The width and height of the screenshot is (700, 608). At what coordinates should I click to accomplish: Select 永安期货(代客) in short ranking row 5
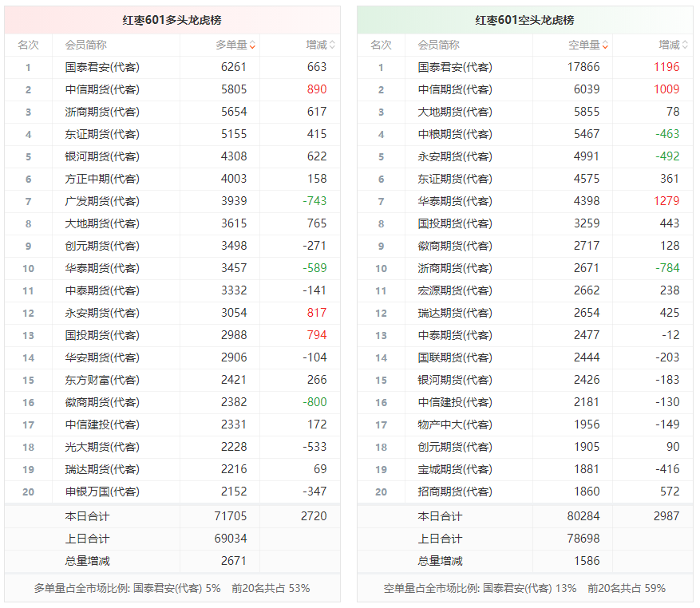coord(455,156)
